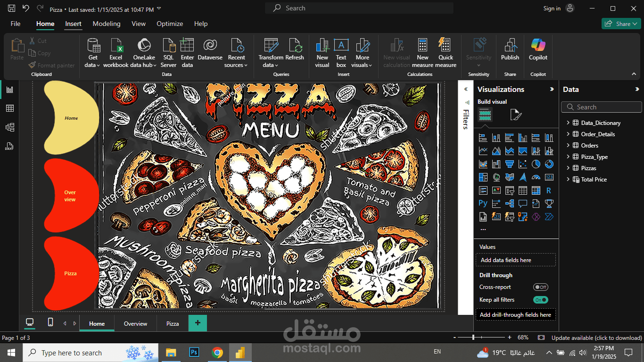The height and width of the screenshot is (362, 644).
Task: Click the New measure button
Action: [422, 53]
